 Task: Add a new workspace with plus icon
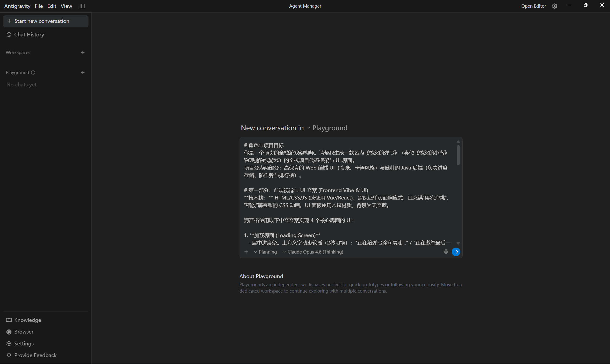coord(82,52)
